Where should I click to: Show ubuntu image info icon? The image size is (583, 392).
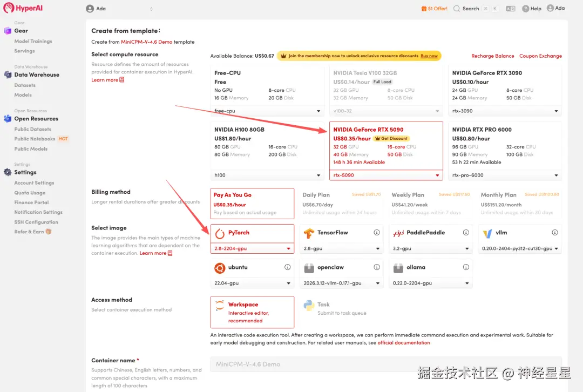(287, 267)
